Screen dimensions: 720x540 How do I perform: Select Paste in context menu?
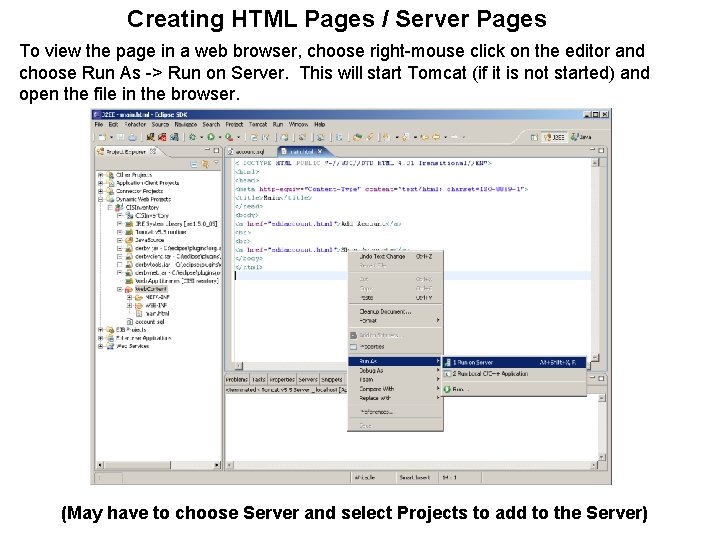click(395, 298)
